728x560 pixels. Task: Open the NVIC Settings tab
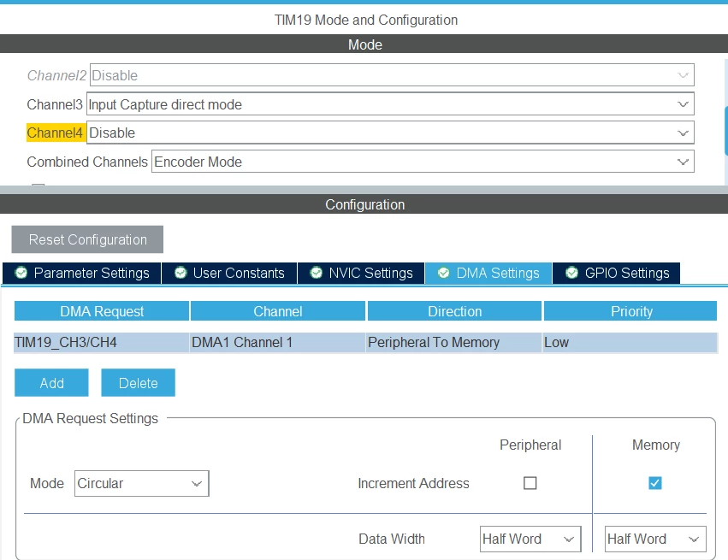[x=361, y=273]
